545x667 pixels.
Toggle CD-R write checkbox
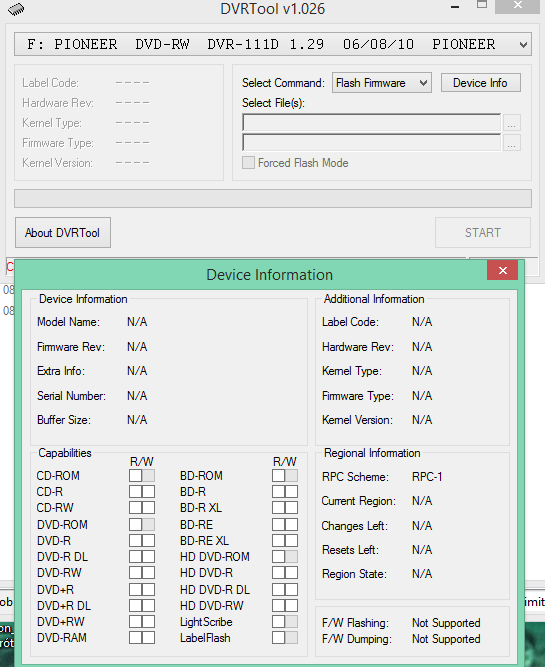click(148, 492)
